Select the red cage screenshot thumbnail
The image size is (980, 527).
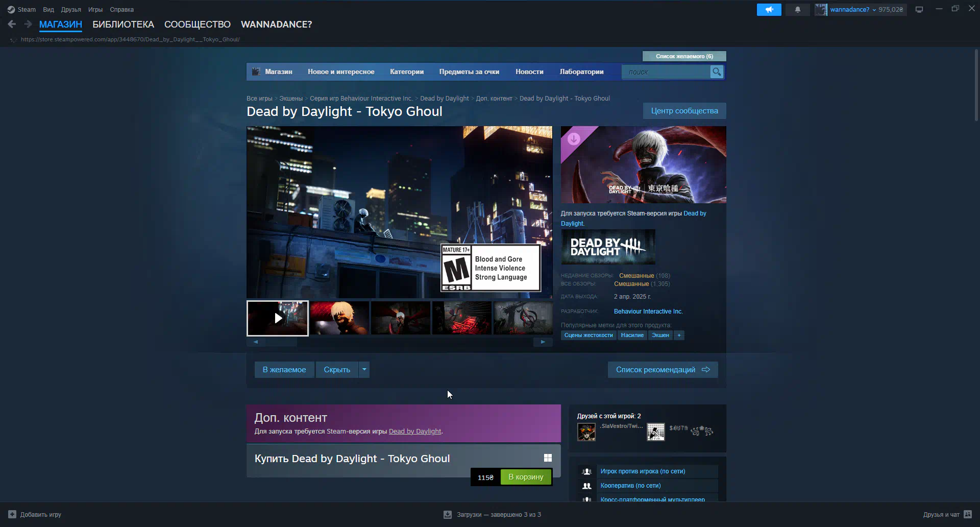pos(461,318)
